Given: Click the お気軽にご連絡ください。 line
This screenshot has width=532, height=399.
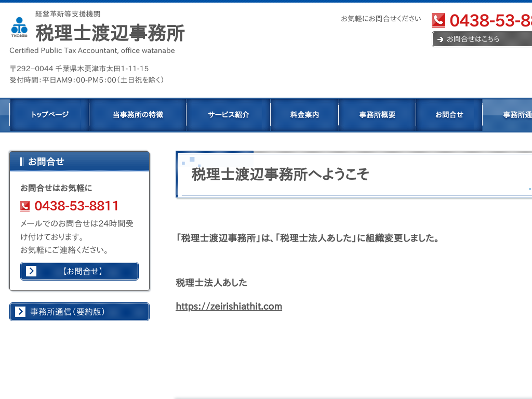Looking at the screenshot, I should (x=64, y=250).
